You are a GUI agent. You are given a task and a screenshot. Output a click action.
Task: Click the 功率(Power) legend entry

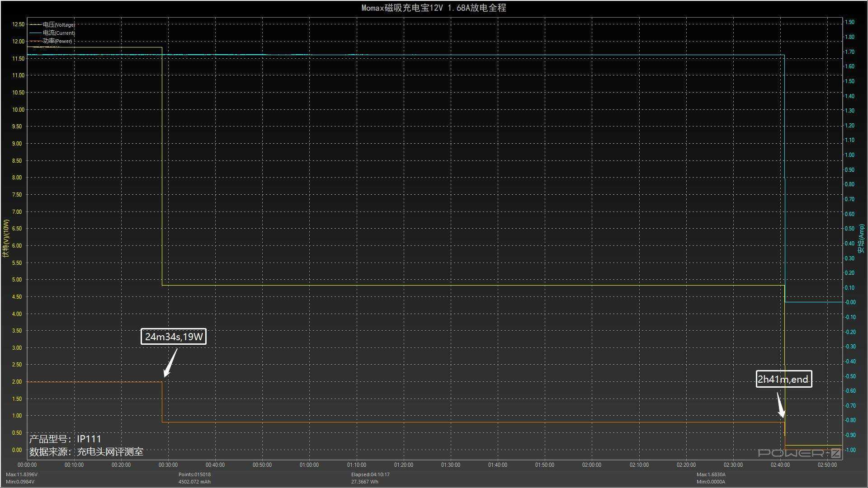pos(51,41)
